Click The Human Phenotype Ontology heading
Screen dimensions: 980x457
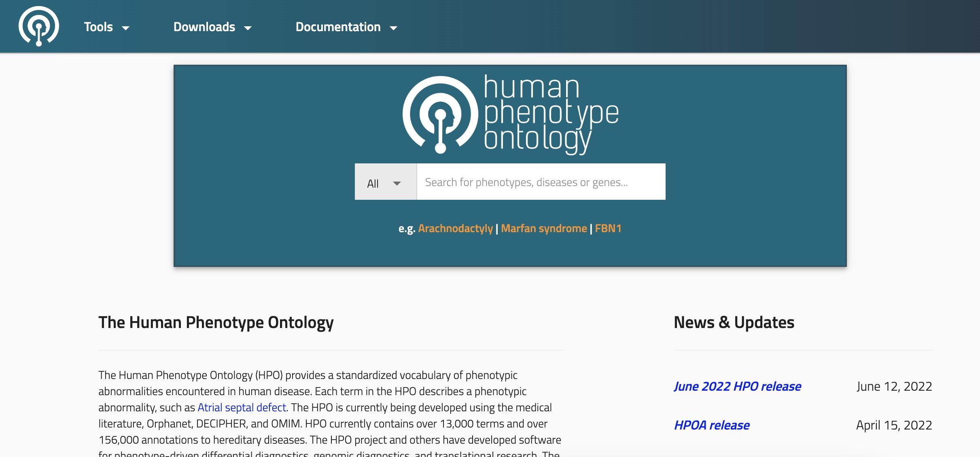click(216, 323)
